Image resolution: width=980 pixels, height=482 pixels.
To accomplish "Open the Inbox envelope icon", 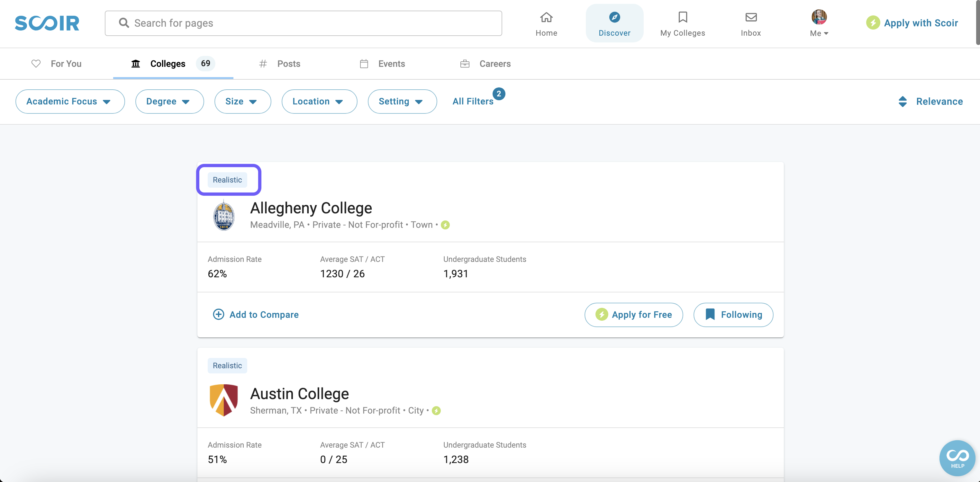I will click(751, 17).
